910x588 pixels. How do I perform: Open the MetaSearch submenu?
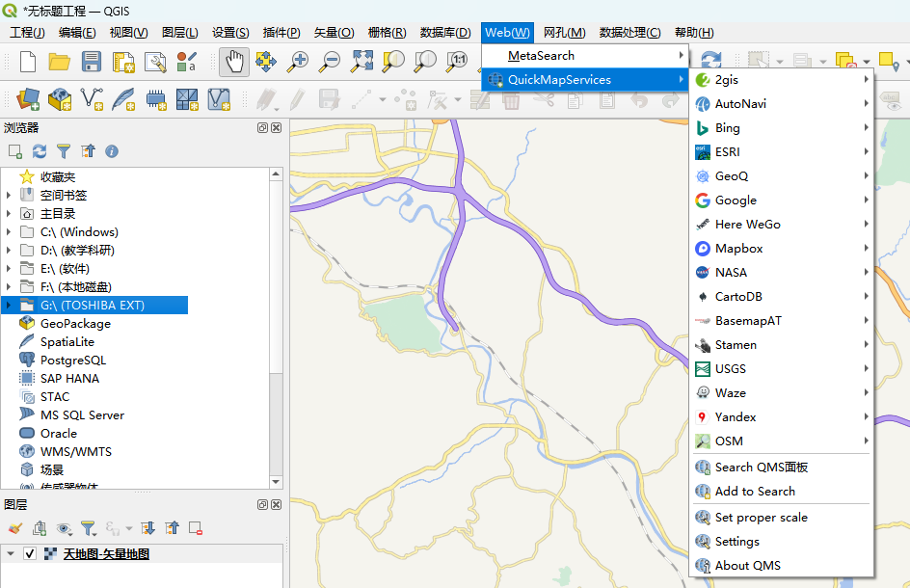coord(585,56)
